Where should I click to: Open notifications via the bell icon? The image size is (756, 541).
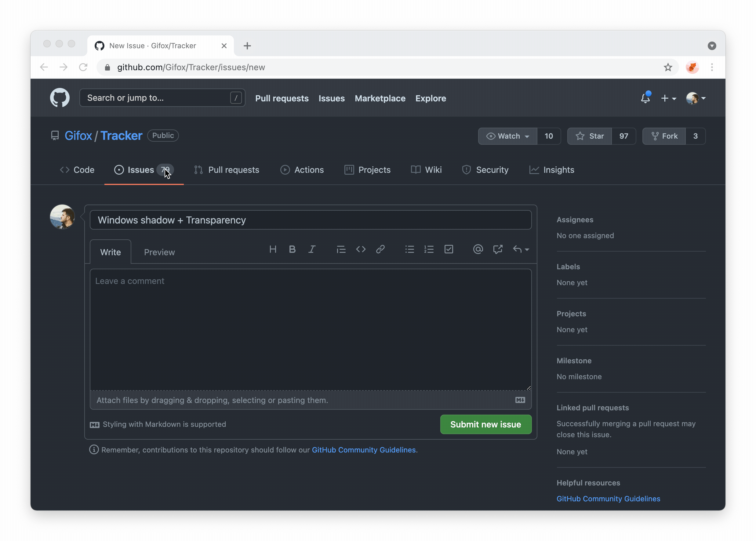click(645, 98)
